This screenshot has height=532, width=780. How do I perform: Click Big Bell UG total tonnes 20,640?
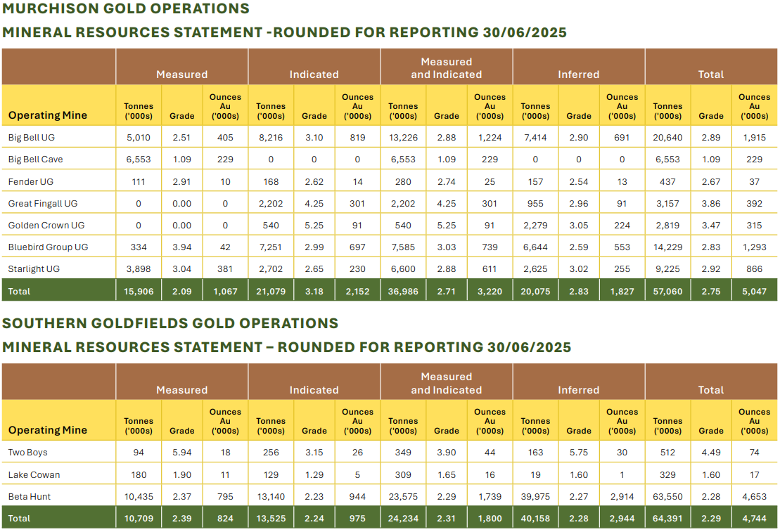(x=667, y=138)
